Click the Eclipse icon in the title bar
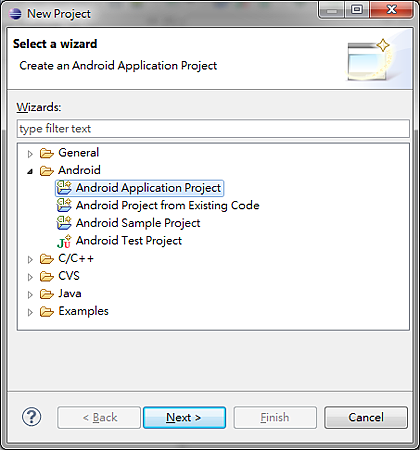Viewport: 420px width, 450px height. pos(15,14)
